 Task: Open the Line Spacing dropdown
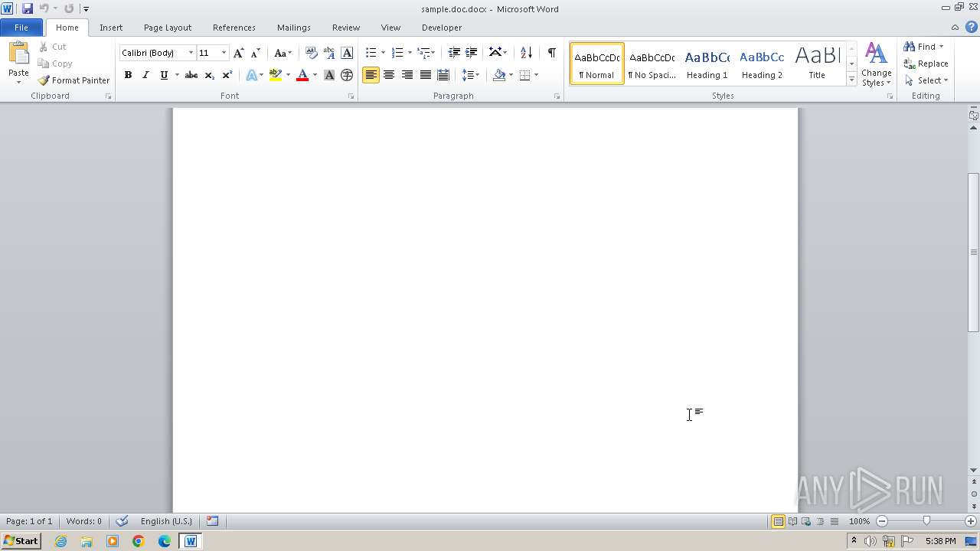point(471,75)
